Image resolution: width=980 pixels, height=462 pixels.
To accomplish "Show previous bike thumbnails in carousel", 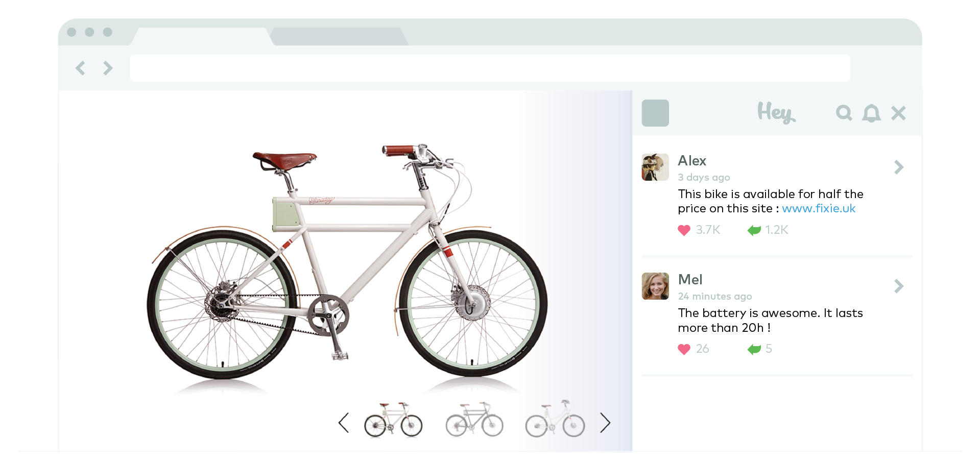I will [x=344, y=423].
